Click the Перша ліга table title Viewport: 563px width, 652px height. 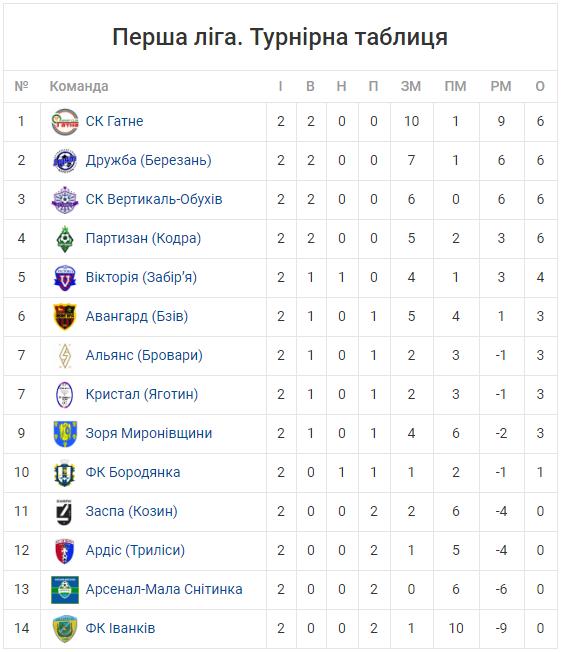click(280, 37)
